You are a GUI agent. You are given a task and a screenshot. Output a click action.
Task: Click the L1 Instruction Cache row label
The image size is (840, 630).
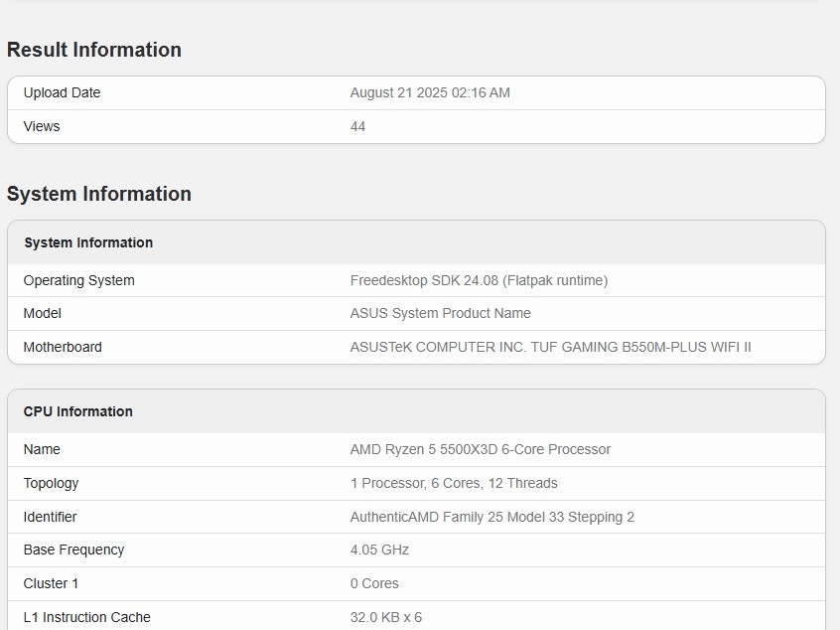tap(86, 617)
